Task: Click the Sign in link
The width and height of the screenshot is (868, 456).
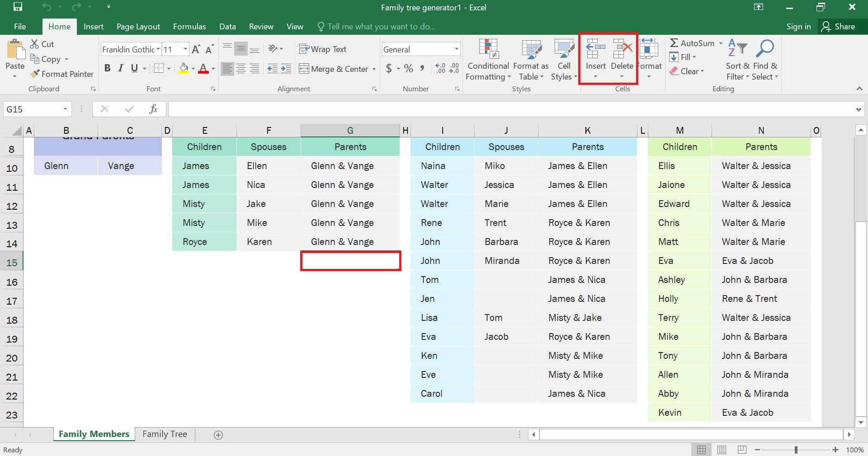Action: pos(798,26)
